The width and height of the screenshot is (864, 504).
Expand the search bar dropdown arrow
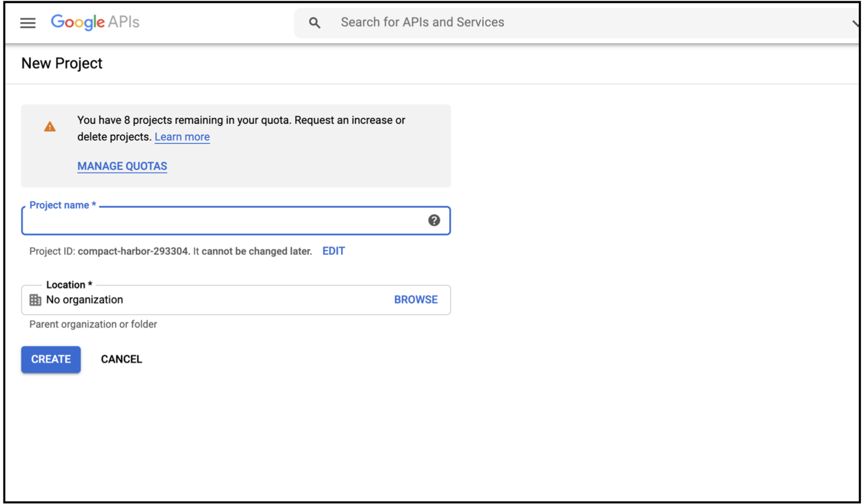855,23
